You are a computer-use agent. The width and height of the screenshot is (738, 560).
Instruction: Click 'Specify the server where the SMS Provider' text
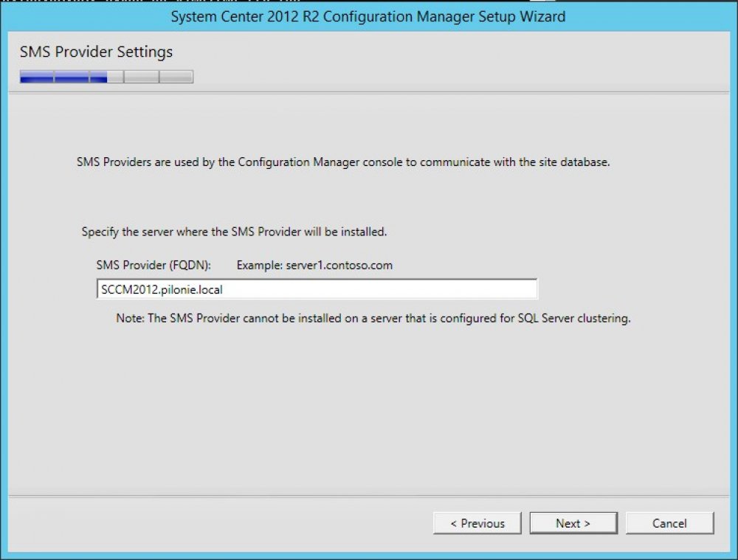coord(234,232)
